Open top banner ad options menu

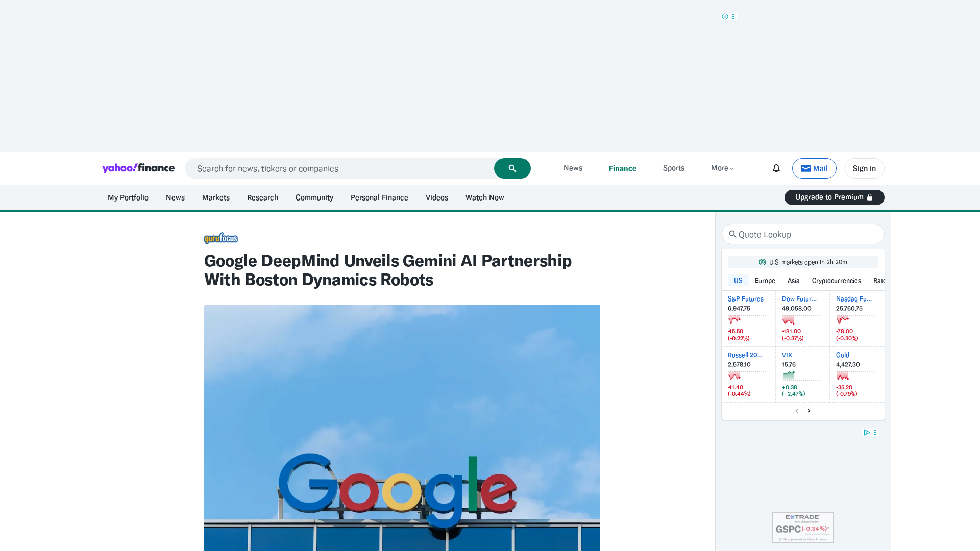(733, 17)
